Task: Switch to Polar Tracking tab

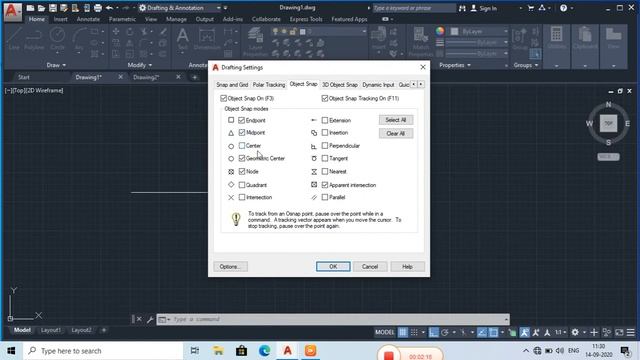Action: pos(269,85)
